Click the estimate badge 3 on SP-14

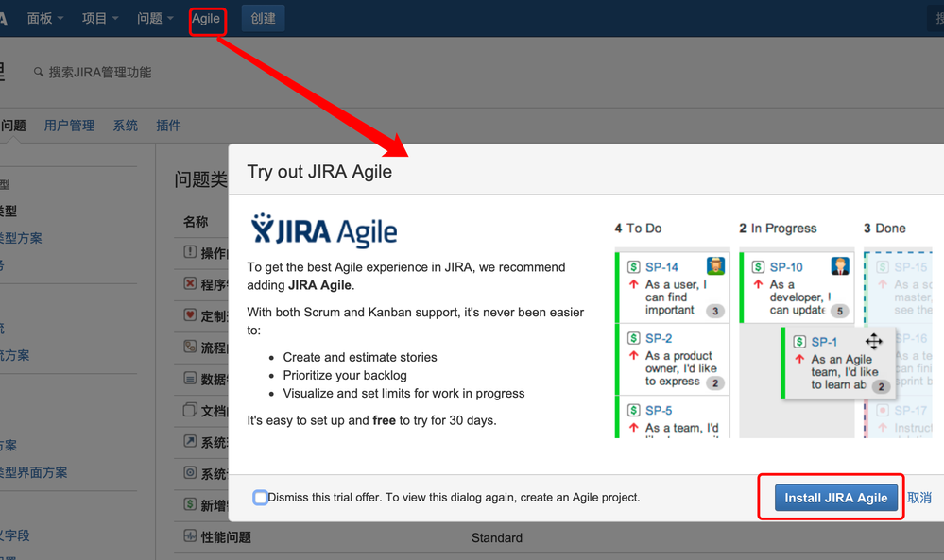[x=715, y=311]
